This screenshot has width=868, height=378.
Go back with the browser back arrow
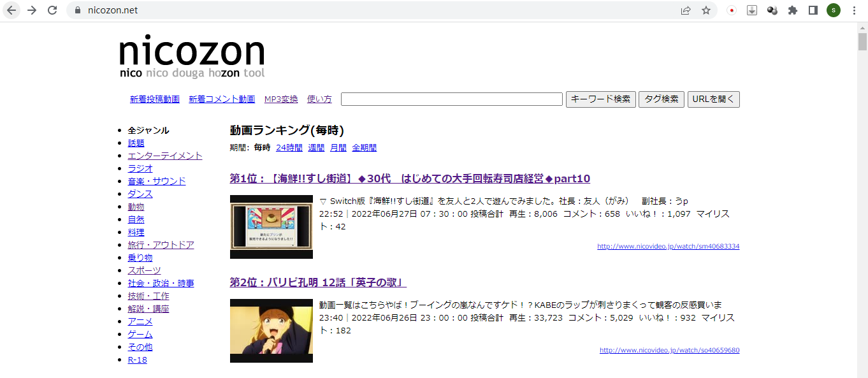(11, 10)
